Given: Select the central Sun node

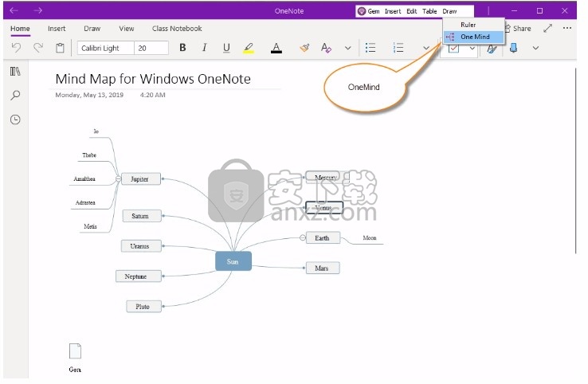Looking at the screenshot, I should pos(233,261).
